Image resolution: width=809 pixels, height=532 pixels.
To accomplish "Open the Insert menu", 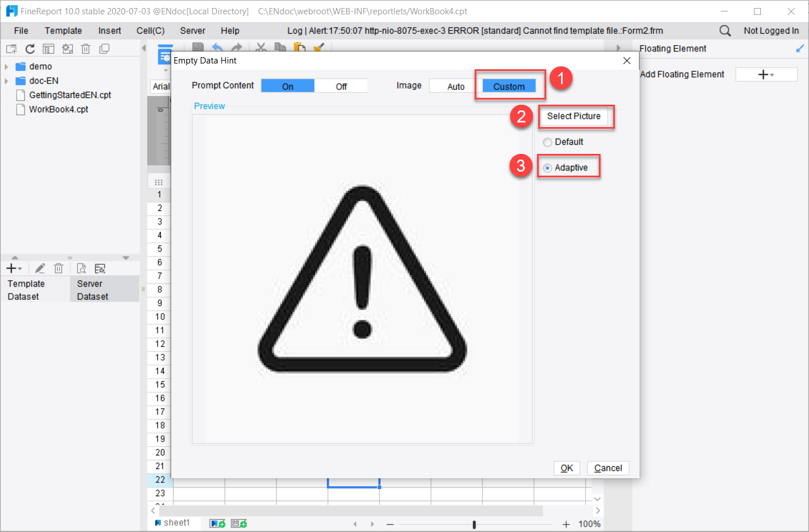I will [109, 31].
